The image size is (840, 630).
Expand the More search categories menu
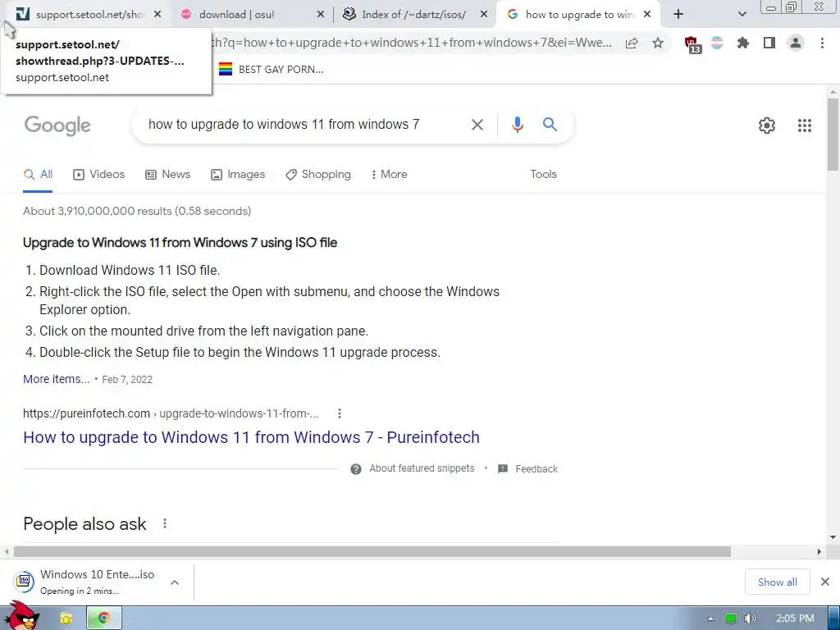pos(389,175)
